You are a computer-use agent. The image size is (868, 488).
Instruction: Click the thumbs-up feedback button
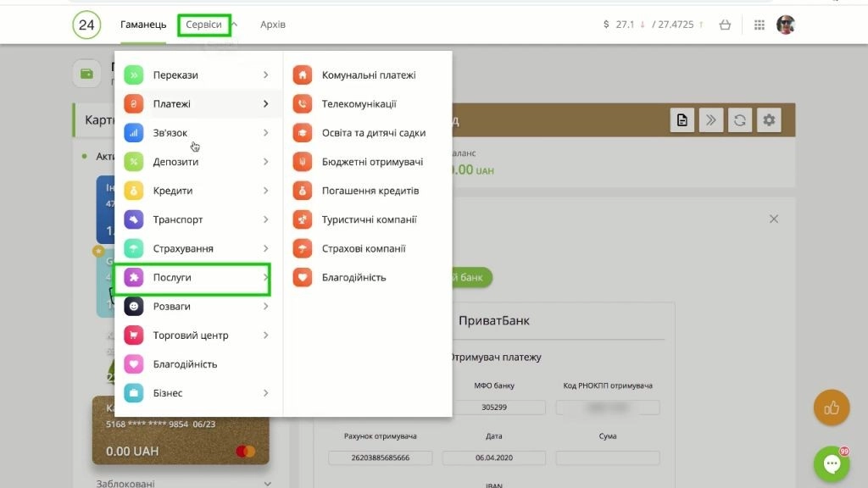click(x=832, y=408)
